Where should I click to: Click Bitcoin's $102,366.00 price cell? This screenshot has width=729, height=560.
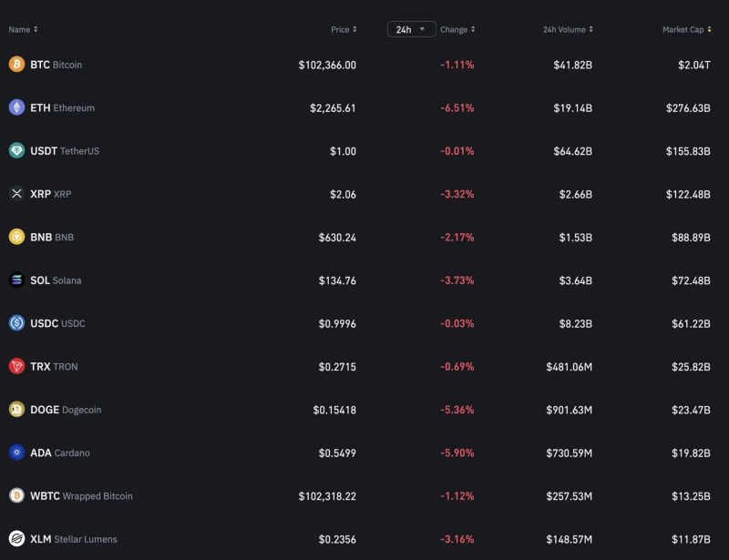point(327,65)
